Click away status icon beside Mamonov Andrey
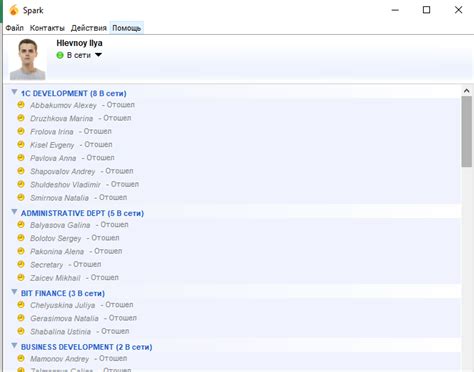The height and width of the screenshot is (372, 474). coord(21,358)
